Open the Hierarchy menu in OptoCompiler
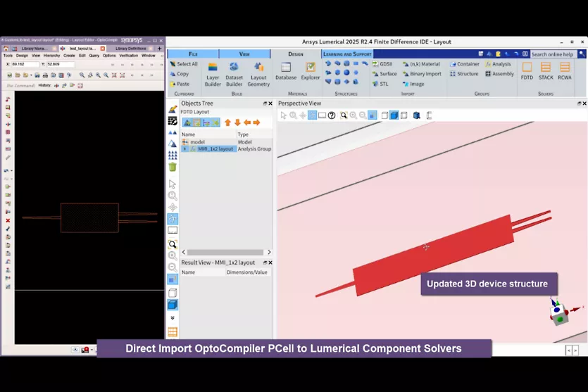 click(x=51, y=56)
